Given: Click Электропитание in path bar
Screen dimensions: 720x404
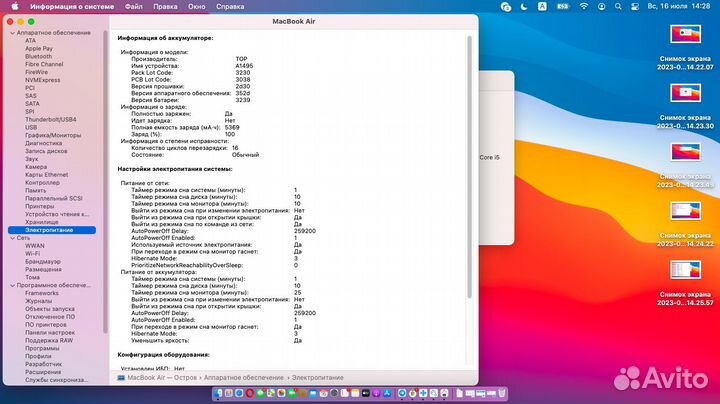Looking at the screenshot, I should (317, 378).
